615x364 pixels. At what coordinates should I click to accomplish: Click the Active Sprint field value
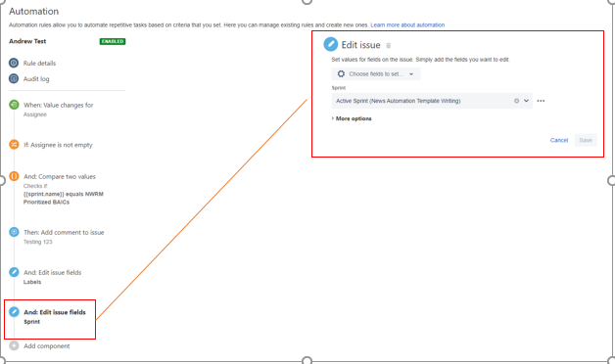(399, 101)
